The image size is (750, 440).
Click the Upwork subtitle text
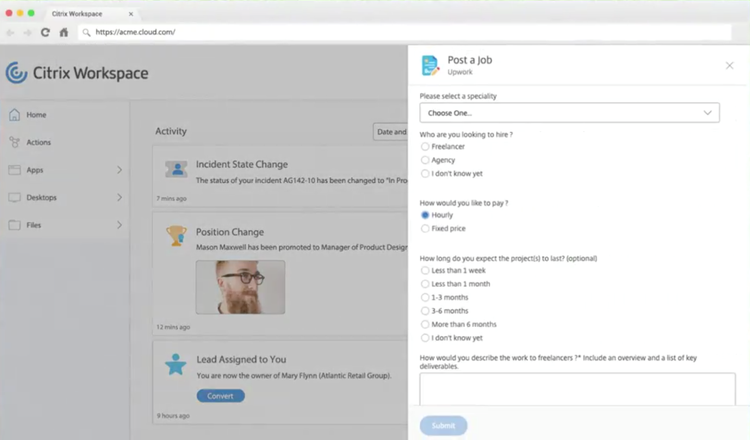click(x=460, y=72)
